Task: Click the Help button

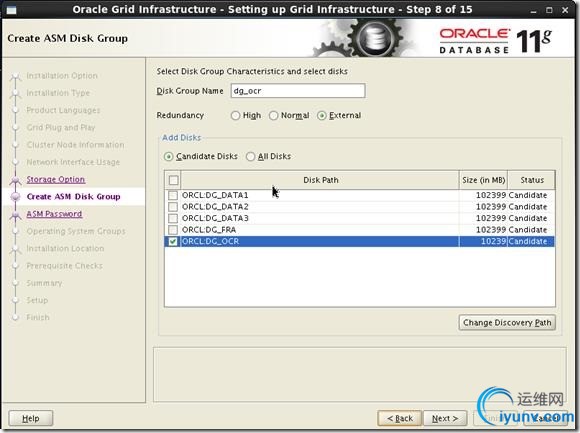Action: (31, 418)
